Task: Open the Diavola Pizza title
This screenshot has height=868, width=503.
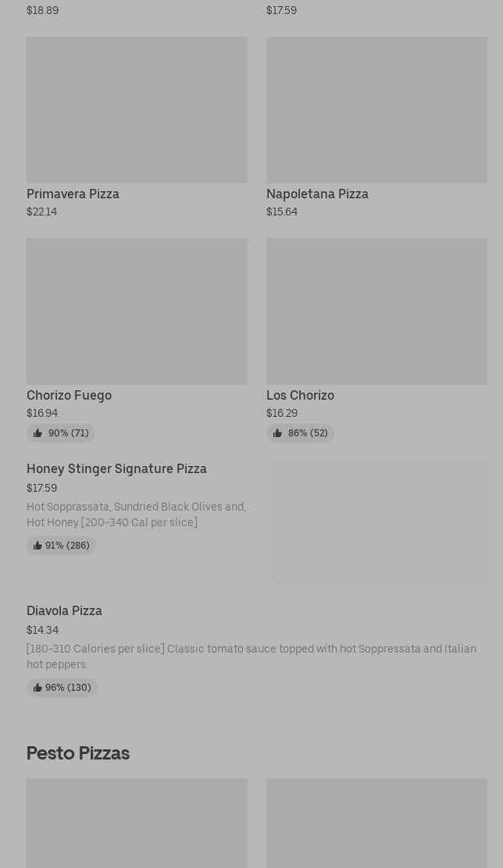Action: click(64, 610)
